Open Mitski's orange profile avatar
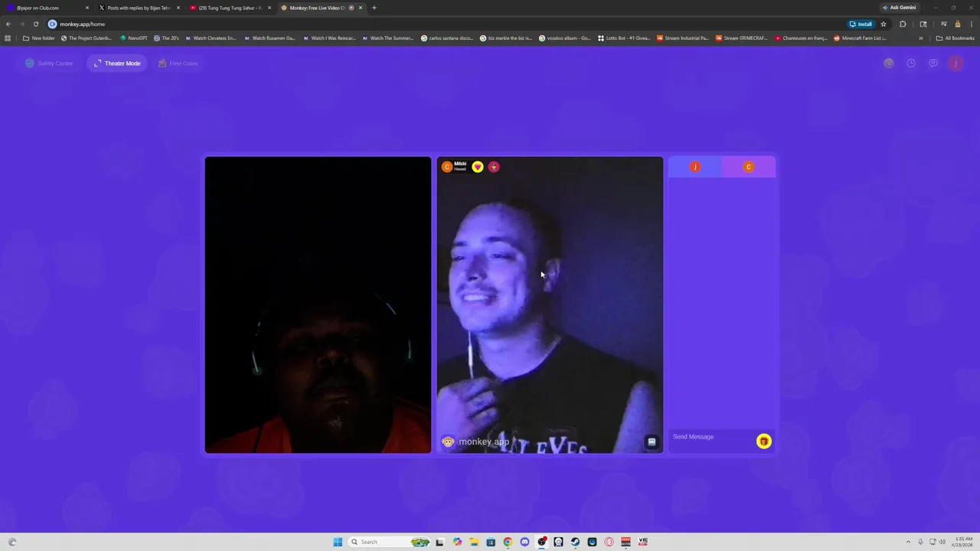Screen dimensions: 980x551 [x=447, y=167]
